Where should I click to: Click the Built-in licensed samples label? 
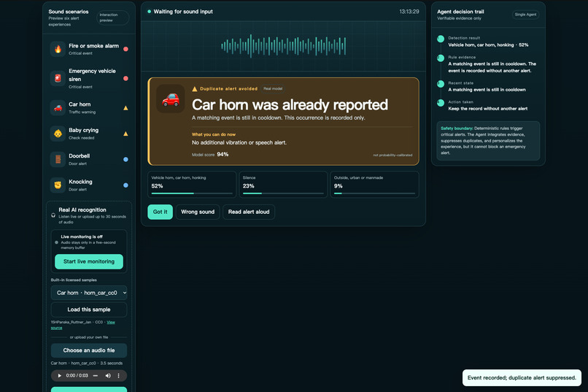tap(74, 280)
